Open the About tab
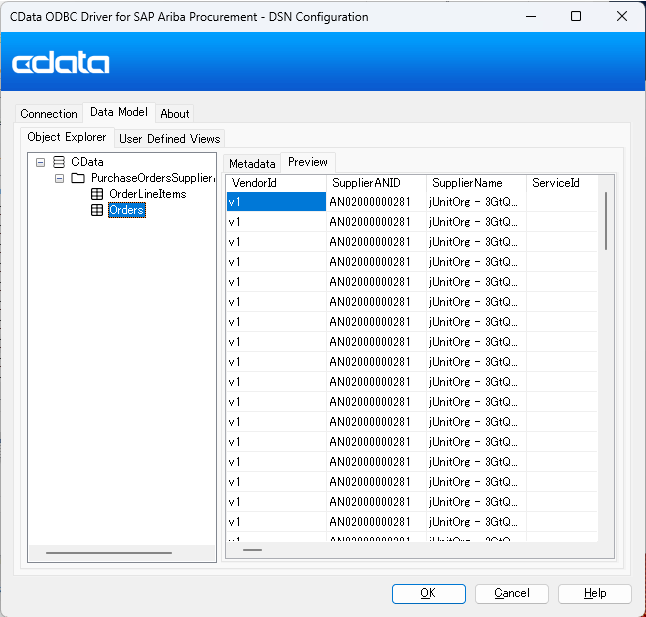The height and width of the screenshot is (617, 646). (175, 114)
